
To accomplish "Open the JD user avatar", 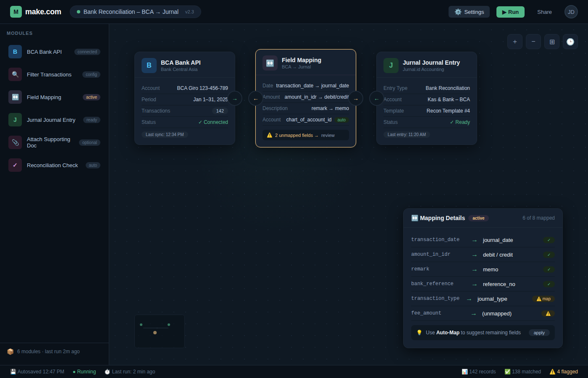I will [x=571, y=12].
